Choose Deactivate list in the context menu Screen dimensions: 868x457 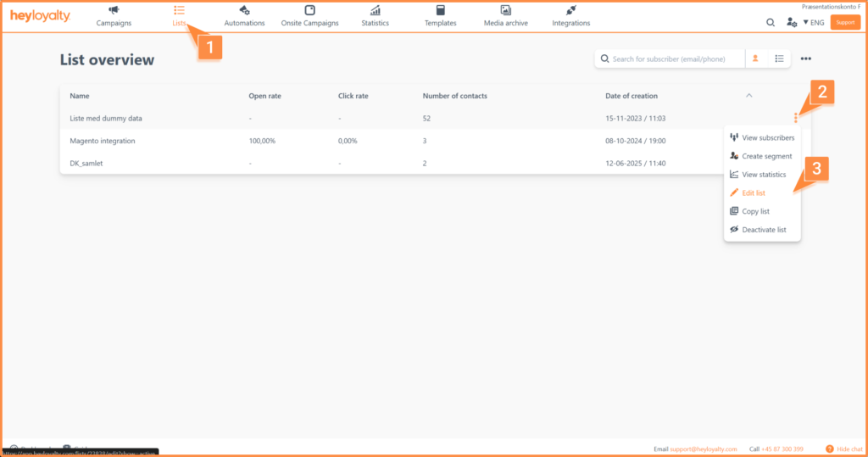[764, 230]
